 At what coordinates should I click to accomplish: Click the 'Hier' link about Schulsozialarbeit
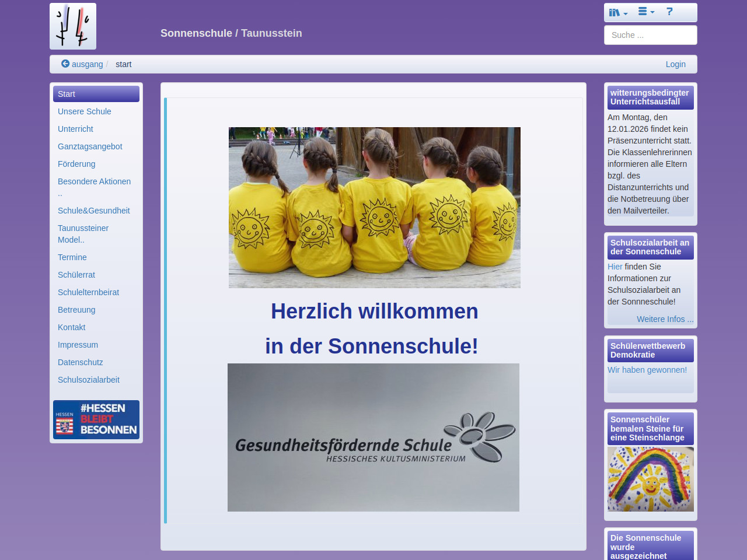point(615,267)
